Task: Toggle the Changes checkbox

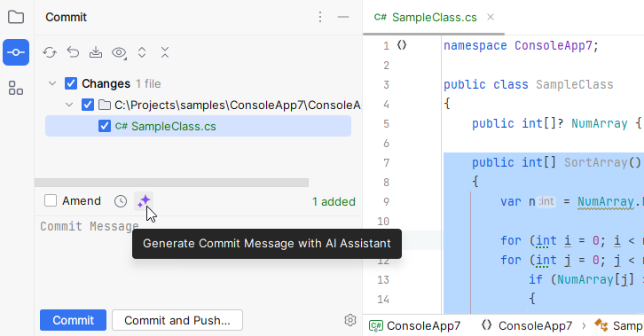Action: [x=71, y=83]
